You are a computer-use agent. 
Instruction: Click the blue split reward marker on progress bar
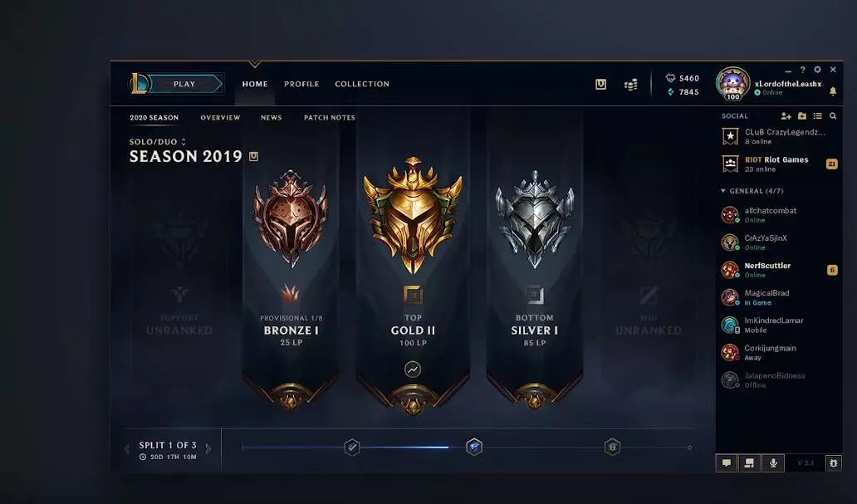tap(474, 447)
